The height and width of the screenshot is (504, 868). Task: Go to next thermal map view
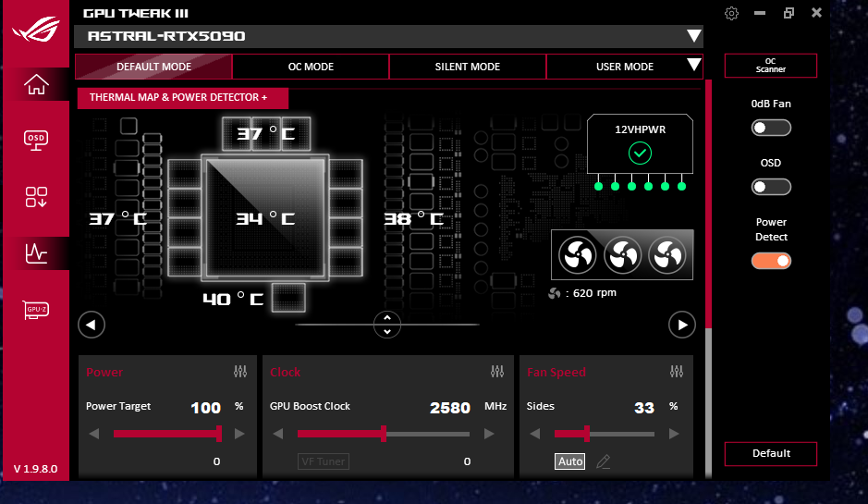click(x=682, y=325)
